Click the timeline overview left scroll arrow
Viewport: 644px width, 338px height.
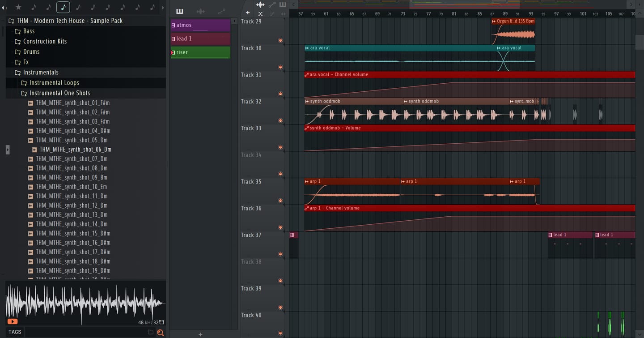point(293,4)
